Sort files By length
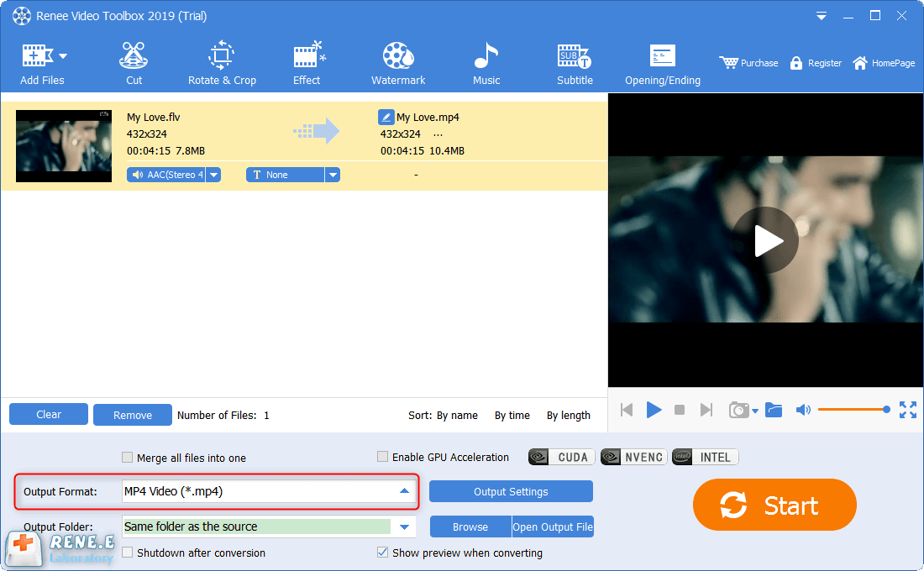 [x=568, y=416]
